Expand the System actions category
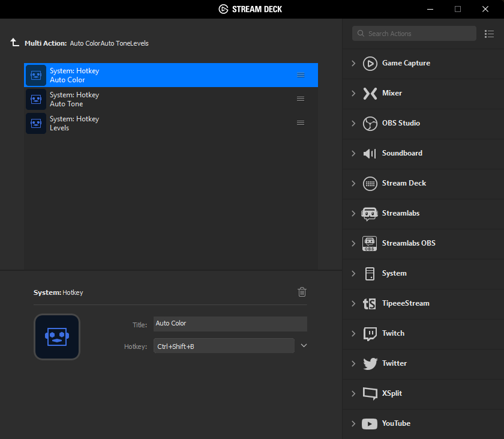504x439 pixels. 353,273
